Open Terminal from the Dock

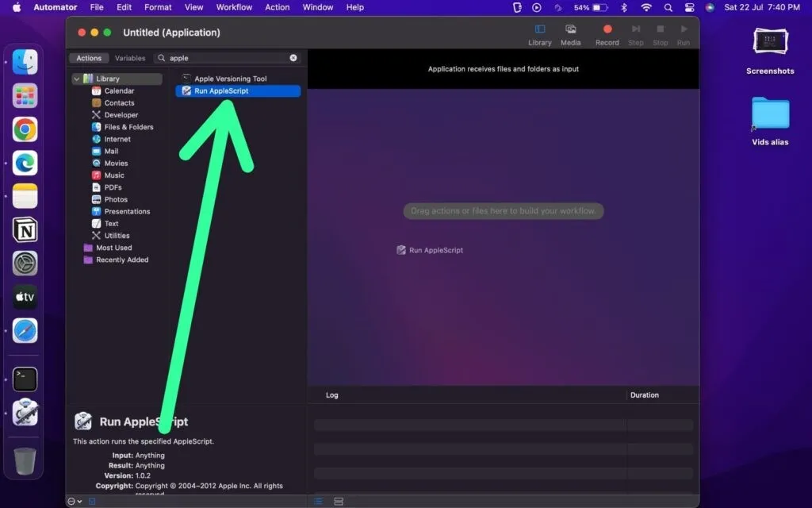(x=25, y=379)
